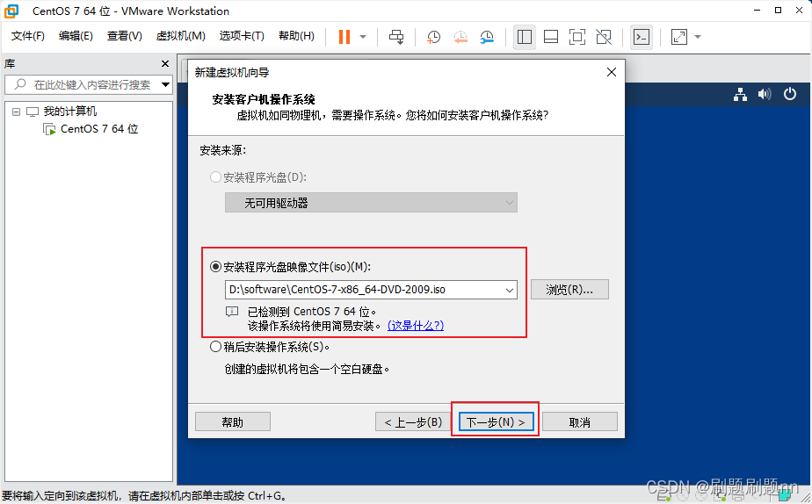Screen dimensions: 812x504
Task: Proceed with 下一步(N) button
Action: (x=496, y=421)
